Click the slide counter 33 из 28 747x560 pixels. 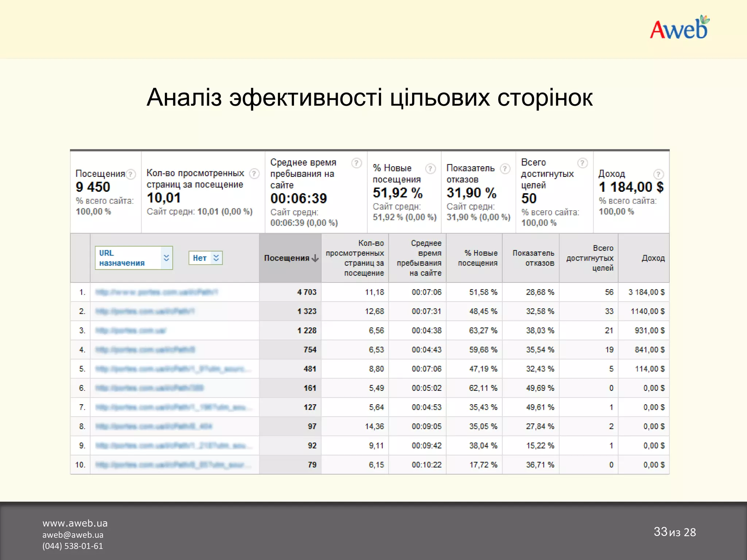click(674, 532)
